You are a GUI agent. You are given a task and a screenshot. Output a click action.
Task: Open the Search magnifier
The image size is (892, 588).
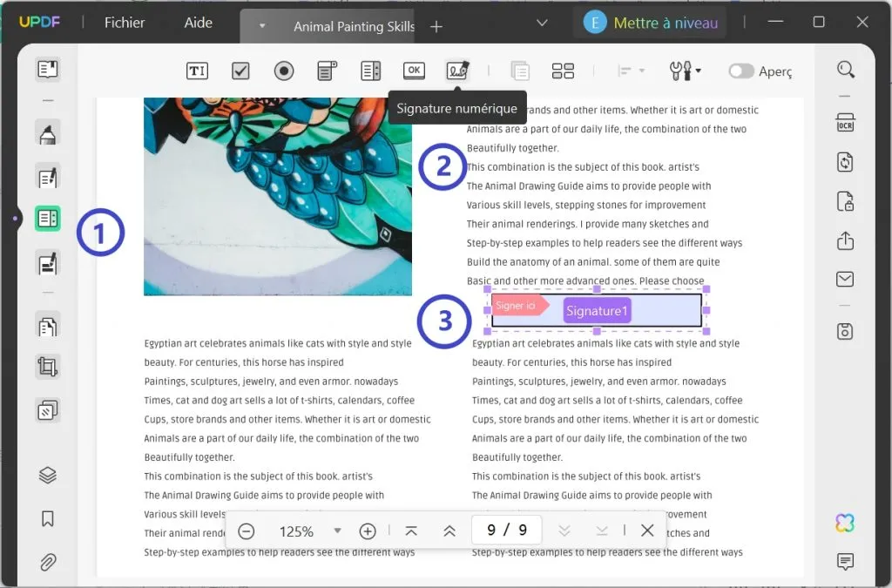tap(845, 70)
